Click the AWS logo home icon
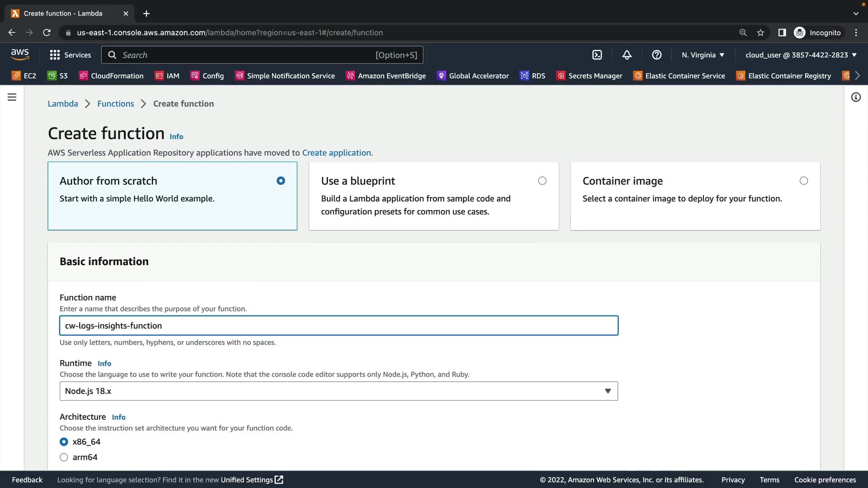This screenshot has height=488, width=868. coord(20,55)
